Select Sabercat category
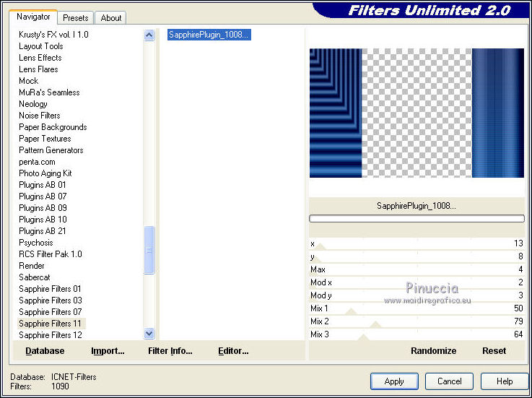This screenshot has height=398, width=532. tap(35, 277)
